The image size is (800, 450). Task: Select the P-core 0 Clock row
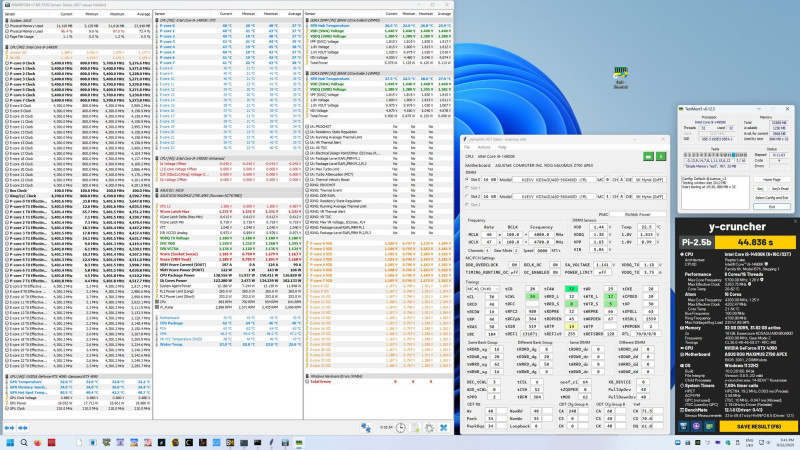(x=78, y=63)
